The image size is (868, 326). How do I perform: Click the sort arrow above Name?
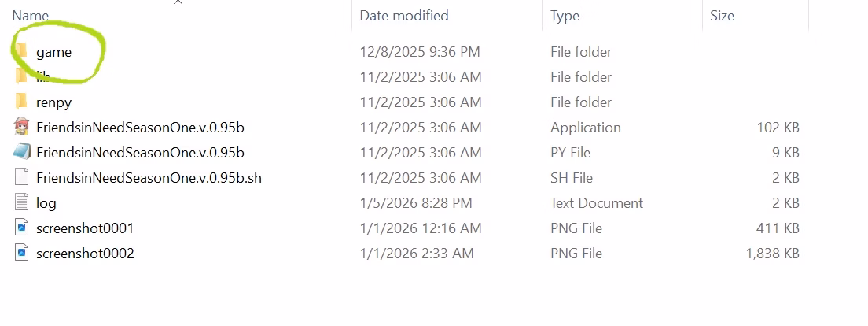tap(178, 2)
